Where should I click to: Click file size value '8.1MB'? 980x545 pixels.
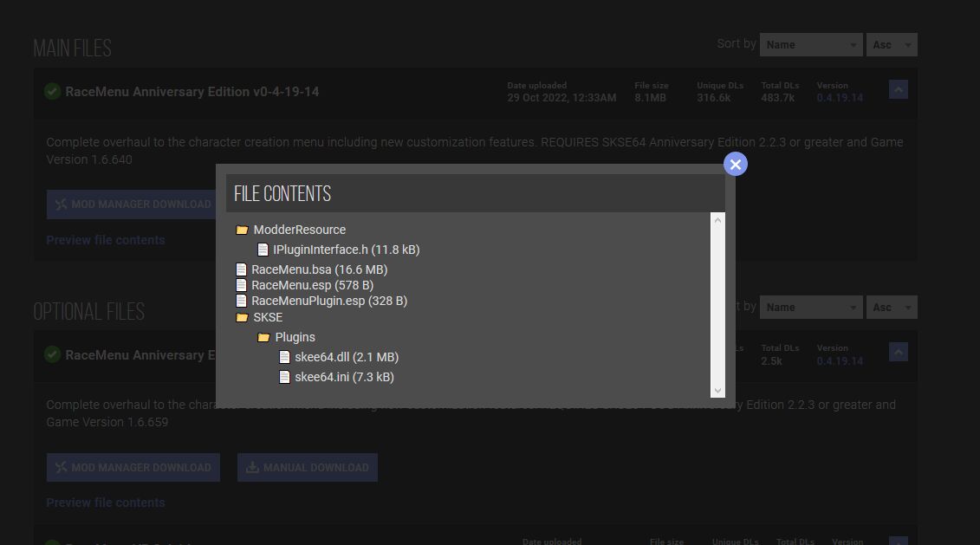(x=650, y=98)
